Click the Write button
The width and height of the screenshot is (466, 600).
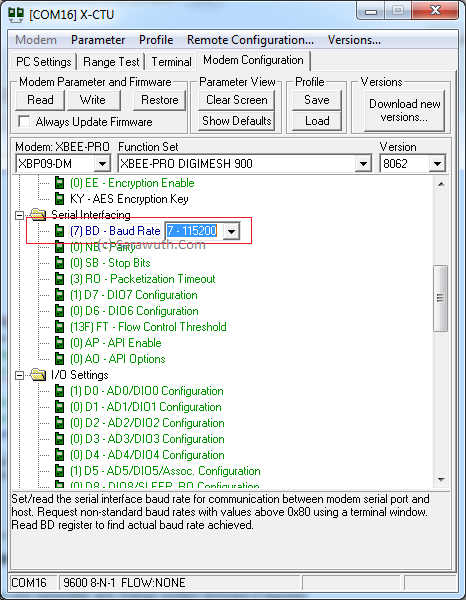coord(93,100)
